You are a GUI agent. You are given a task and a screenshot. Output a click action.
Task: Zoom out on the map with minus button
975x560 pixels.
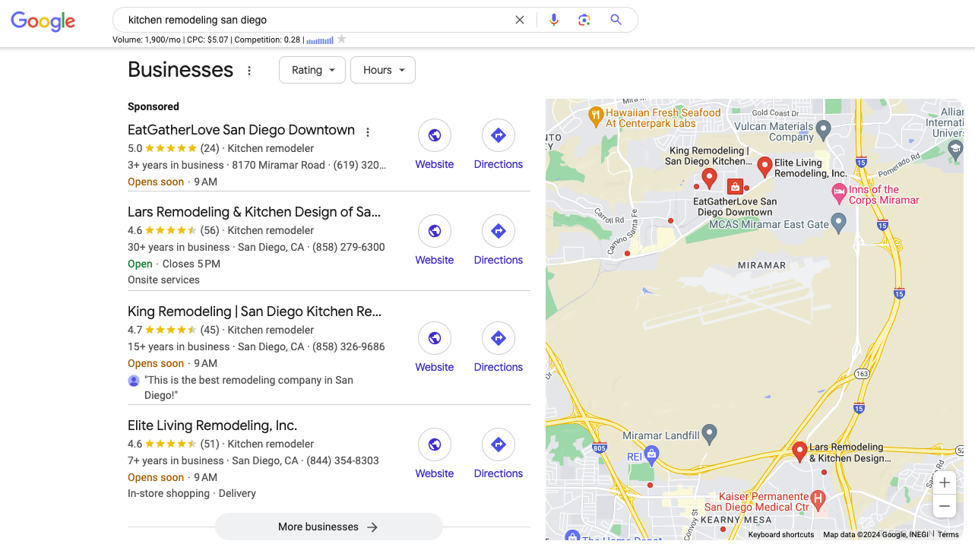coord(944,506)
